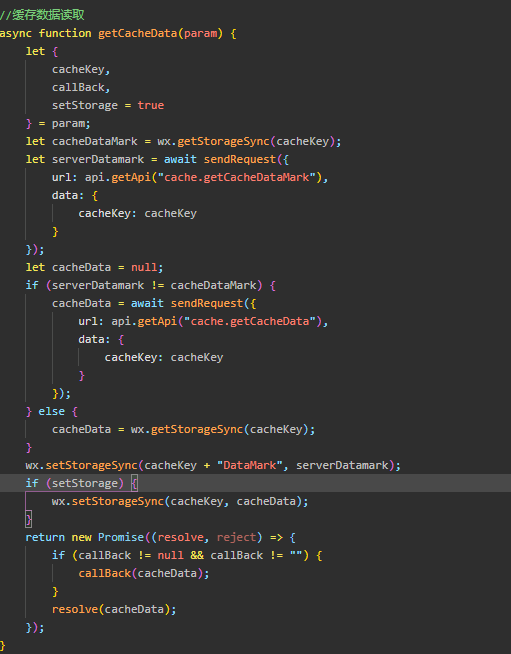Click the highlighted closing brace before return

click(29, 519)
